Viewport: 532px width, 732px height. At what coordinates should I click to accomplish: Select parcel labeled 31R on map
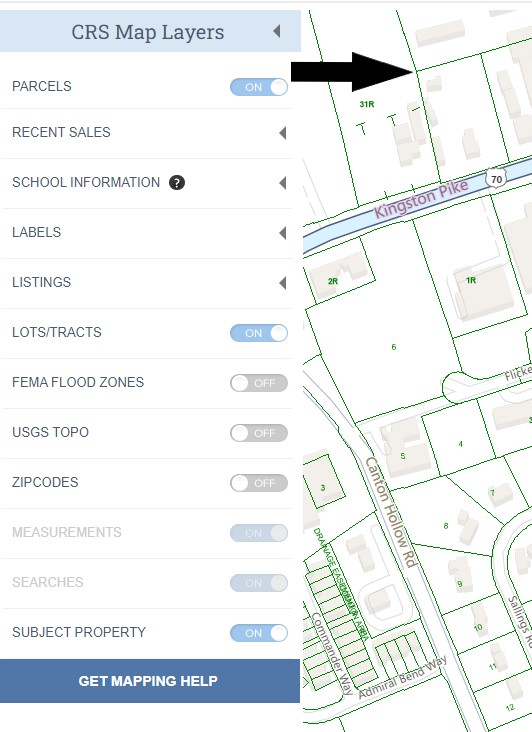(367, 104)
